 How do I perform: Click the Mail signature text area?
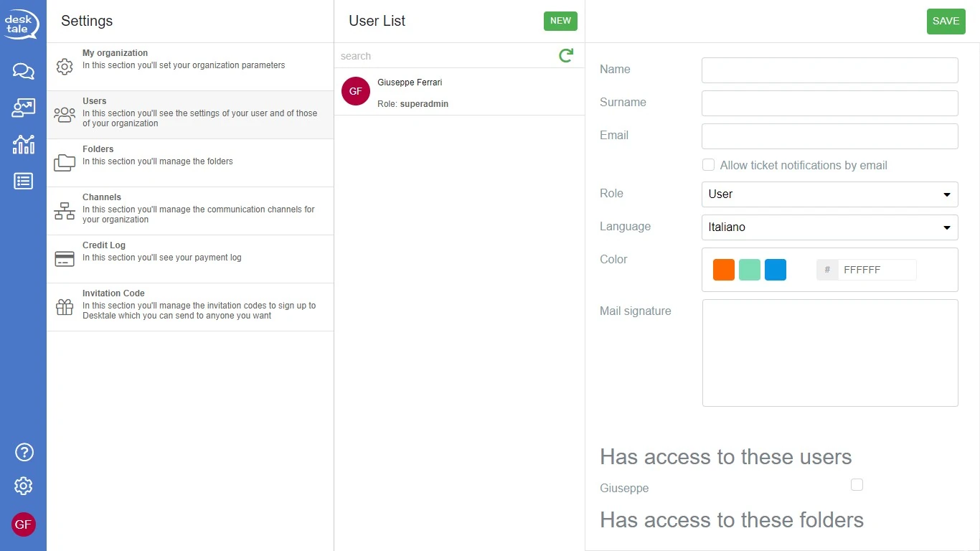tap(830, 353)
